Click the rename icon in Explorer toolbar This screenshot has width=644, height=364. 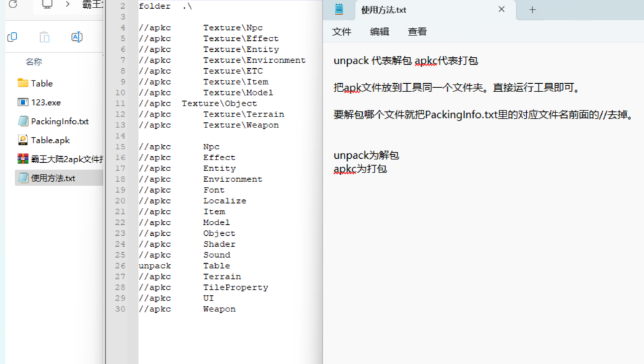[77, 37]
